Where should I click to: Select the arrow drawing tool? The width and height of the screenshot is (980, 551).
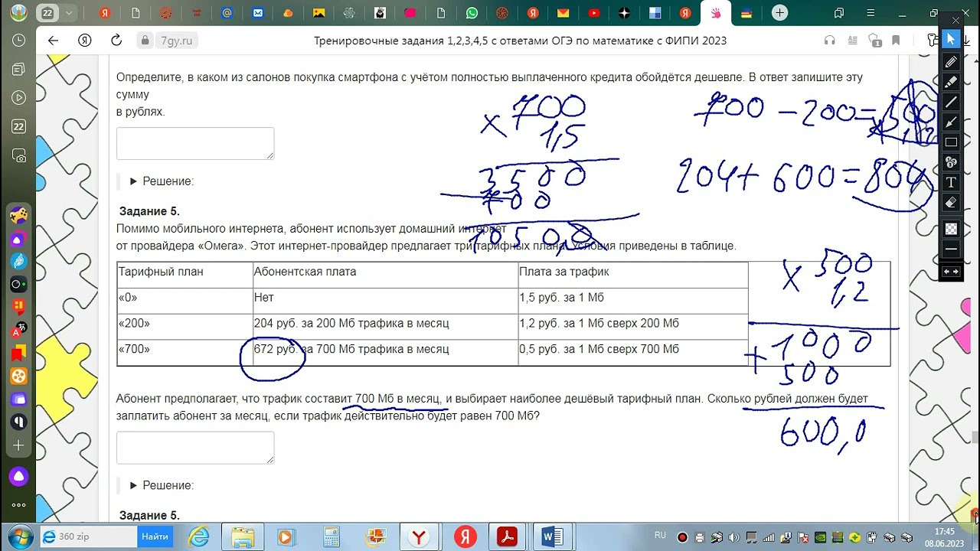tap(951, 122)
